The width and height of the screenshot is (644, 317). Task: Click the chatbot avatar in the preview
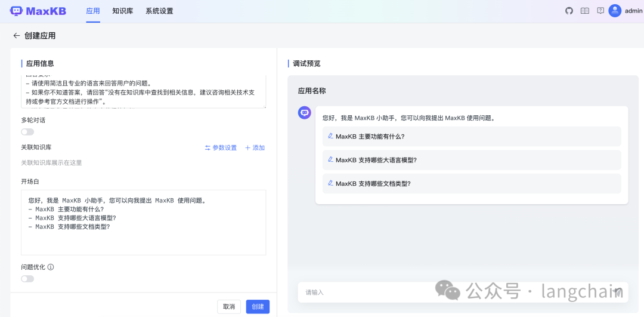coord(304,113)
